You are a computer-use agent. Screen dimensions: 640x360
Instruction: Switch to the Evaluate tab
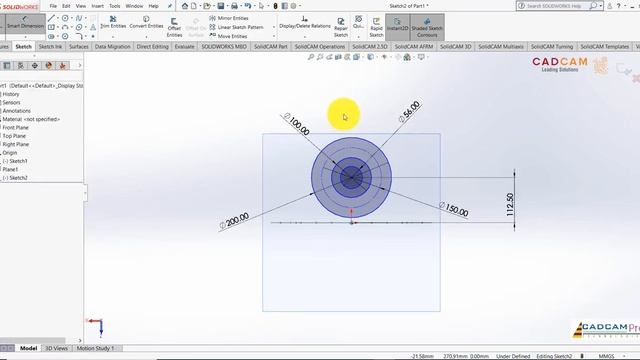(x=184, y=47)
